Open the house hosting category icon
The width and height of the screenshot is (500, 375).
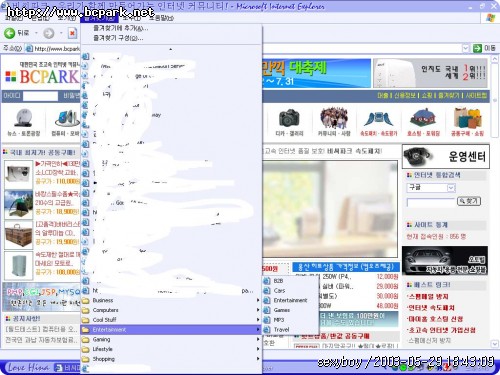423,118
